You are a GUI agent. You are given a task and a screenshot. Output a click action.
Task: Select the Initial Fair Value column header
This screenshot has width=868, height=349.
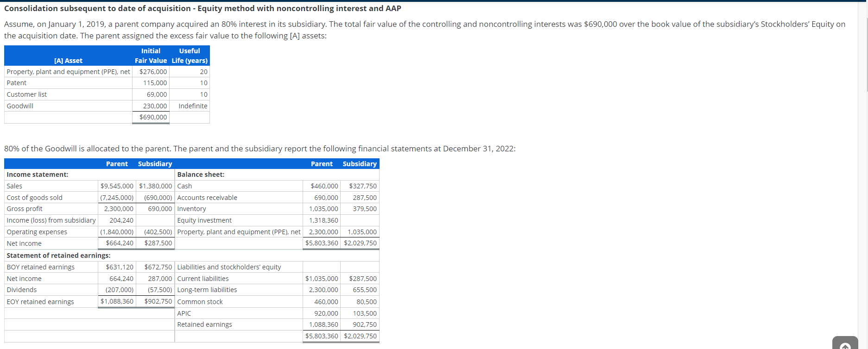151,56
